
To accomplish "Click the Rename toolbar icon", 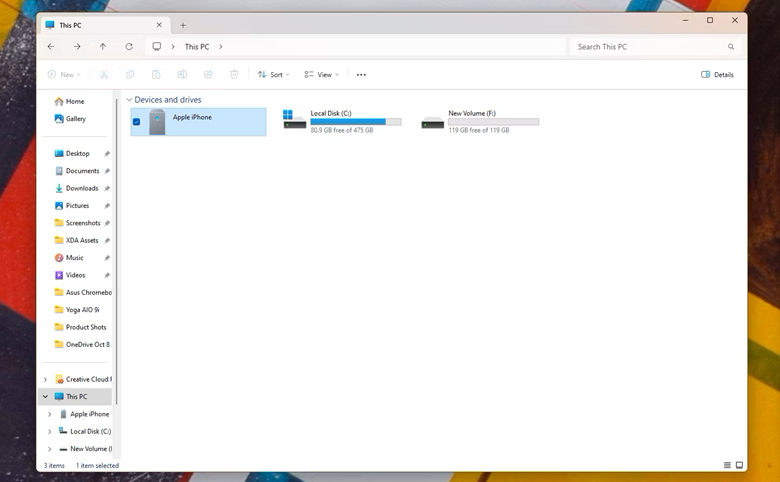I will click(182, 75).
